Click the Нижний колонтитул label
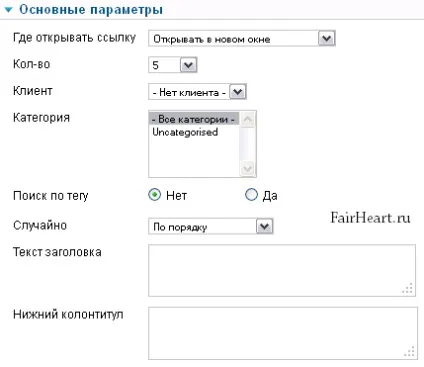This screenshot has width=424, height=367. pos(68,314)
